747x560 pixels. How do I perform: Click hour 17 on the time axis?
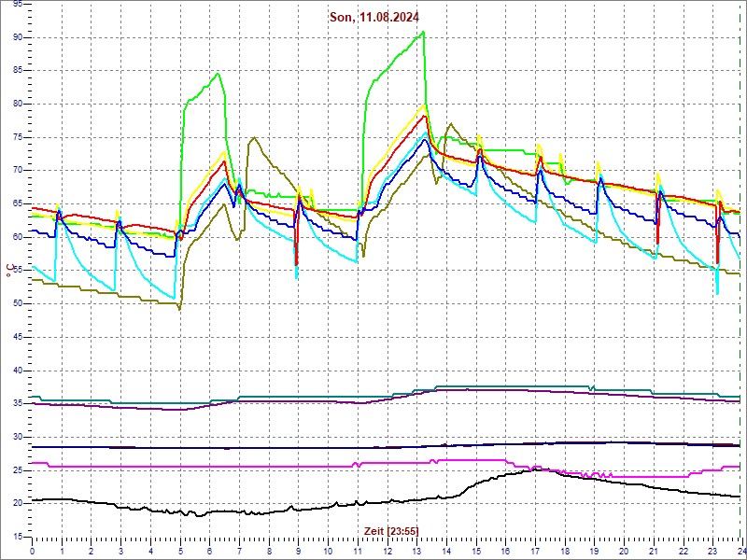[535, 550]
